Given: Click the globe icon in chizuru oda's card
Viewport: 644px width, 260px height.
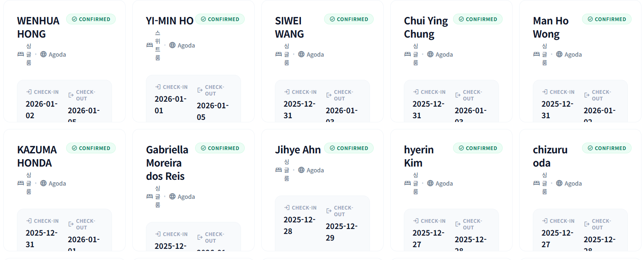Looking at the screenshot, I should [559, 183].
